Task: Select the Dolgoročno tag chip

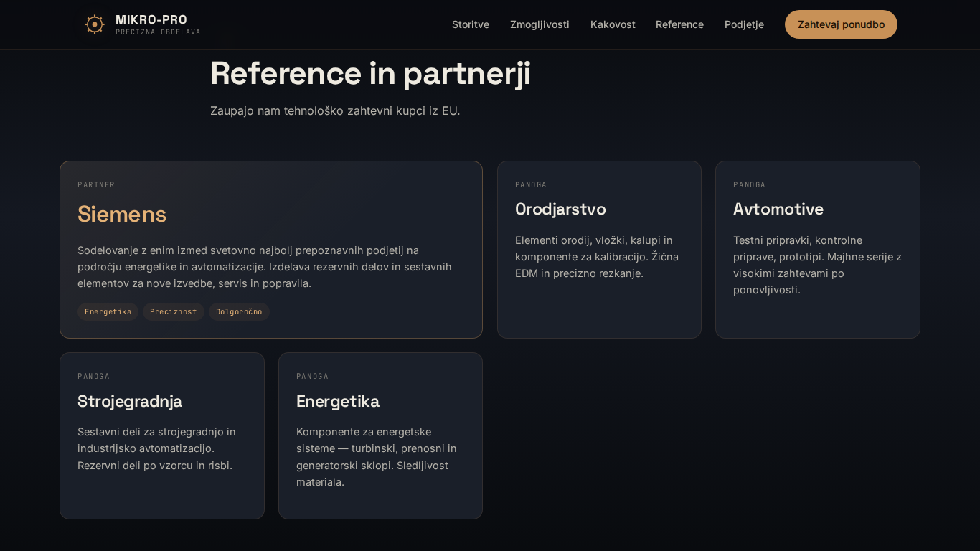Action: (x=239, y=311)
